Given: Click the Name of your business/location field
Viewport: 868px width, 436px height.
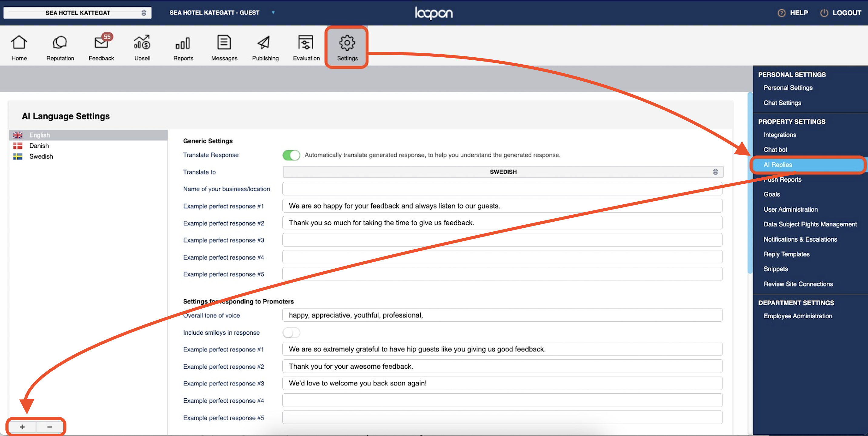Looking at the screenshot, I should tap(502, 189).
